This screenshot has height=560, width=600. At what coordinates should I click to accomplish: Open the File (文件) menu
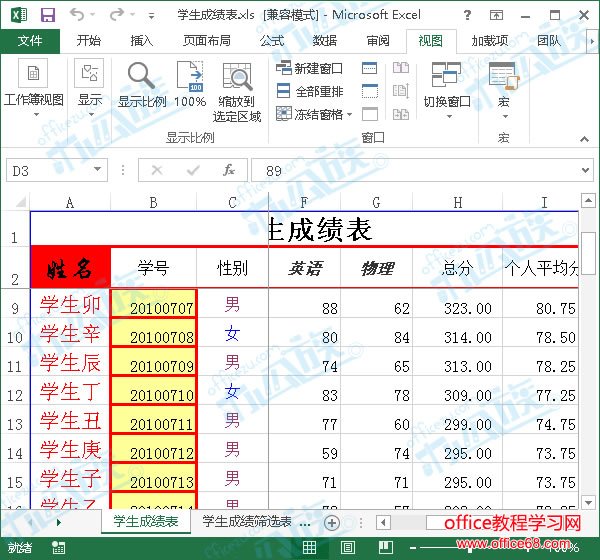30,41
